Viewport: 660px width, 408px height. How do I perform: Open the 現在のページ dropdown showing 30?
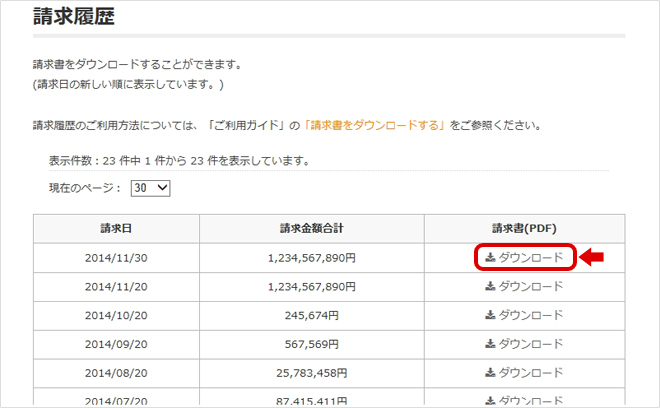tap(151, 188)
